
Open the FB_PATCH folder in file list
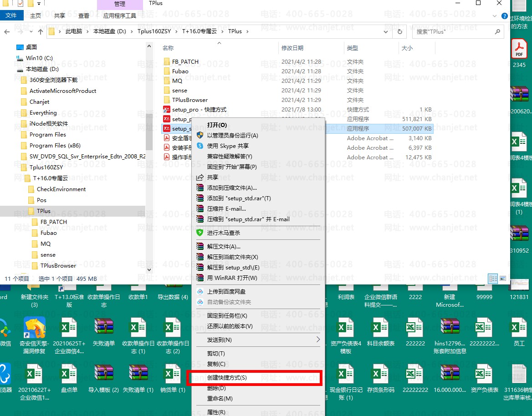185,62
